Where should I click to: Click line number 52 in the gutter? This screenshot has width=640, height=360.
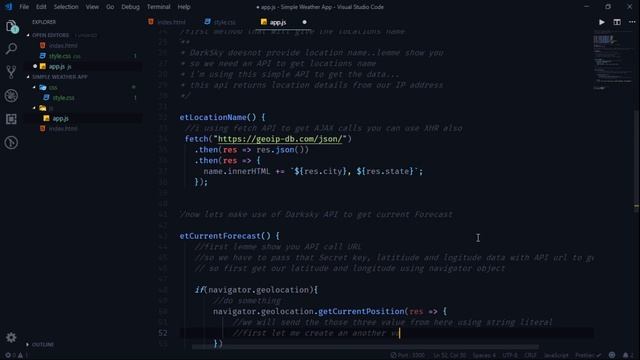tap(163, 333)
